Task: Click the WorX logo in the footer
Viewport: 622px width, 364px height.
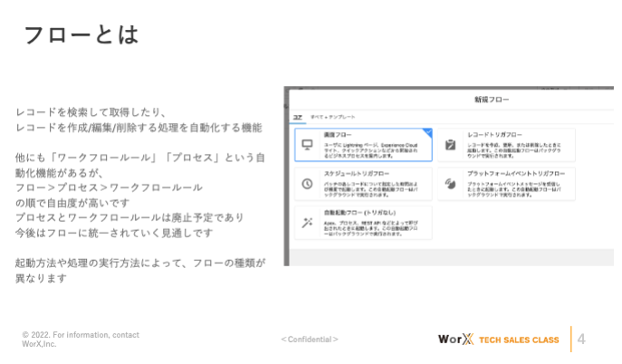Action: click(x=455, y=340)
